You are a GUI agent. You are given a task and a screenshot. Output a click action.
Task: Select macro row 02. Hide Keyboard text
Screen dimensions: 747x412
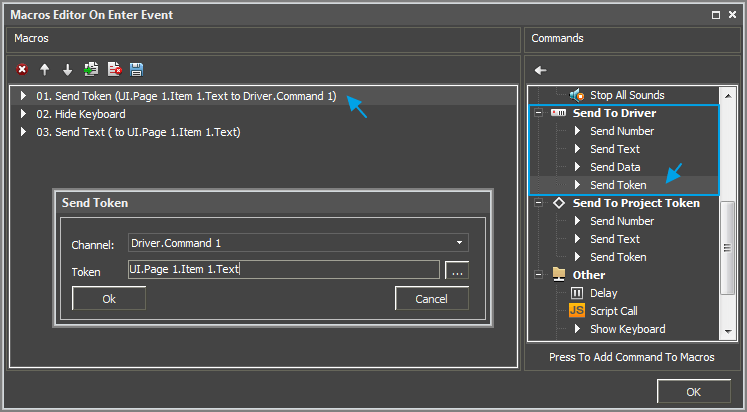coord(81,114)
